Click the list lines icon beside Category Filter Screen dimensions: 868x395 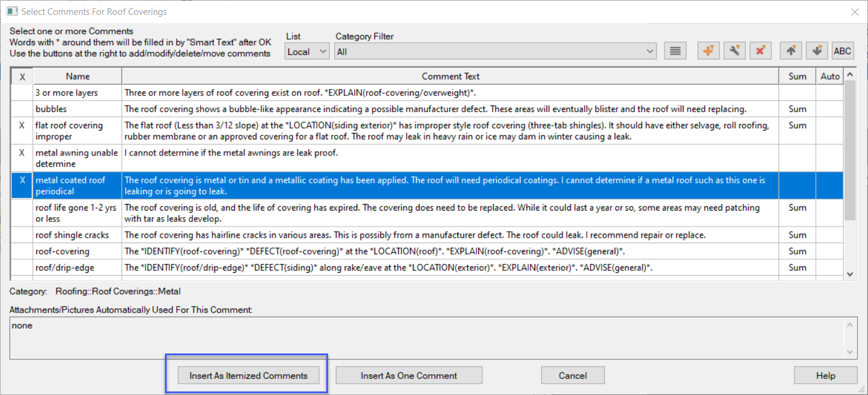675,51
